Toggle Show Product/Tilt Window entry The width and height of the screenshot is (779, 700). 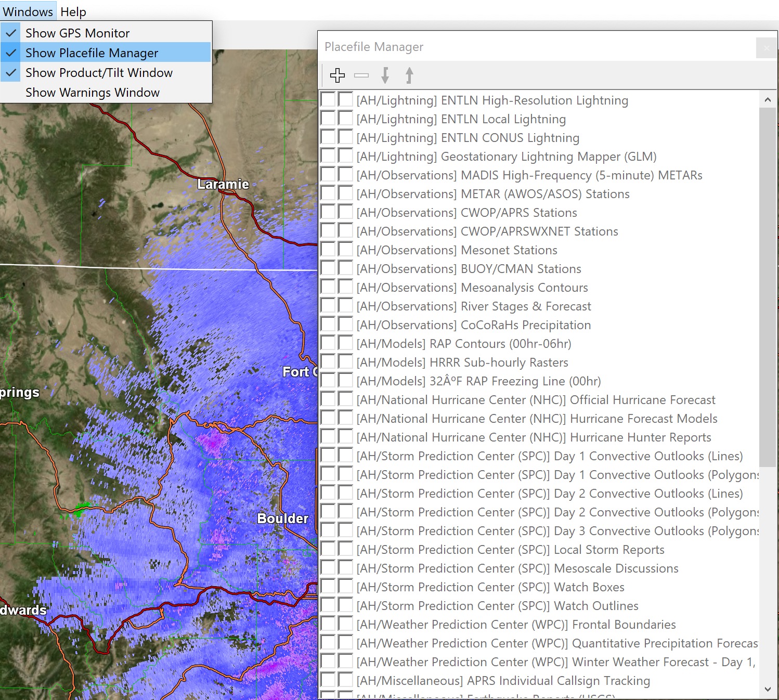coord(106,73)
